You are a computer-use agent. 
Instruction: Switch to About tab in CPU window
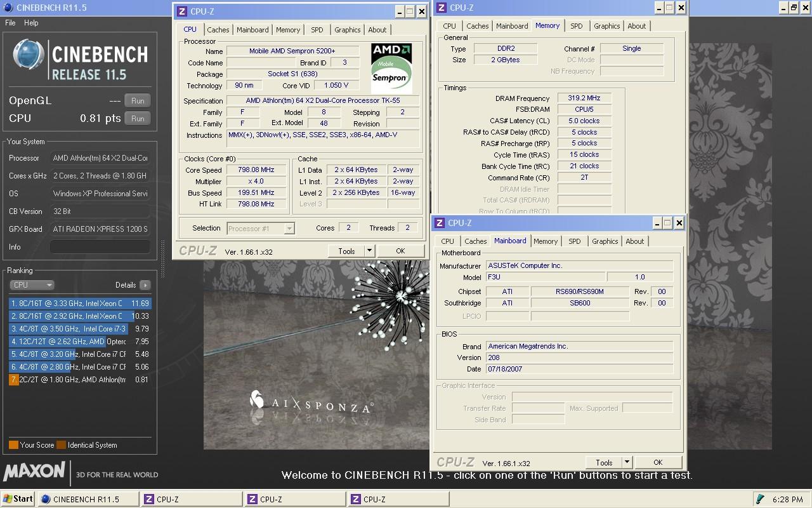[377, 30]
